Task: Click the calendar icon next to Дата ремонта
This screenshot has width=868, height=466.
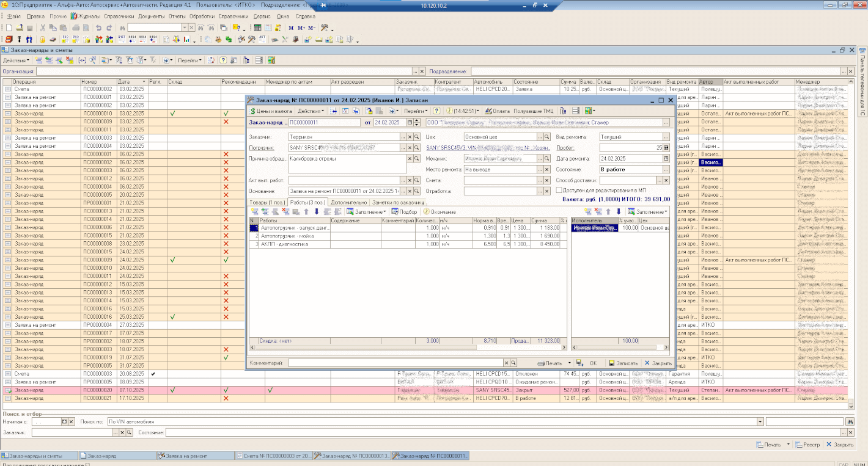Action: pos(666,159)
